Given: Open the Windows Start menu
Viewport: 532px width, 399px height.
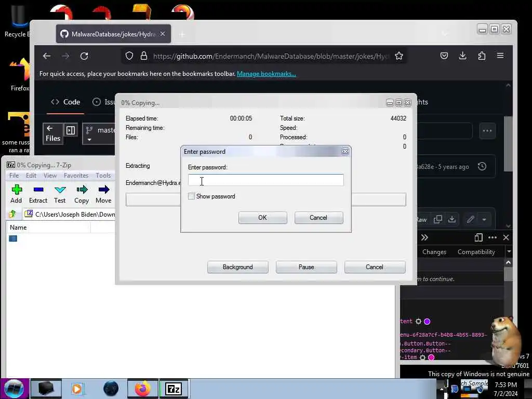Looking at the screenshot, I should 14,389.
